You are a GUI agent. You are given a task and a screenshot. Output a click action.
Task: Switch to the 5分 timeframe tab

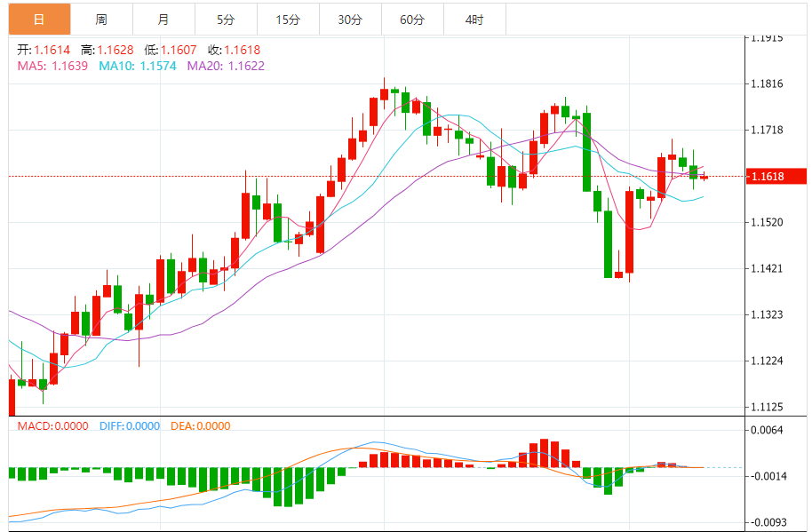click(x=226, y=20)
